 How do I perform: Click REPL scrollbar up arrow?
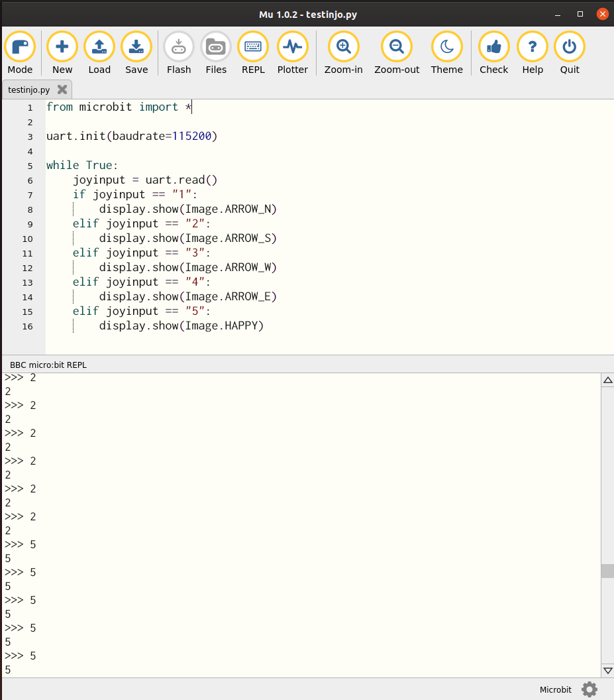[x=607, y=380]
